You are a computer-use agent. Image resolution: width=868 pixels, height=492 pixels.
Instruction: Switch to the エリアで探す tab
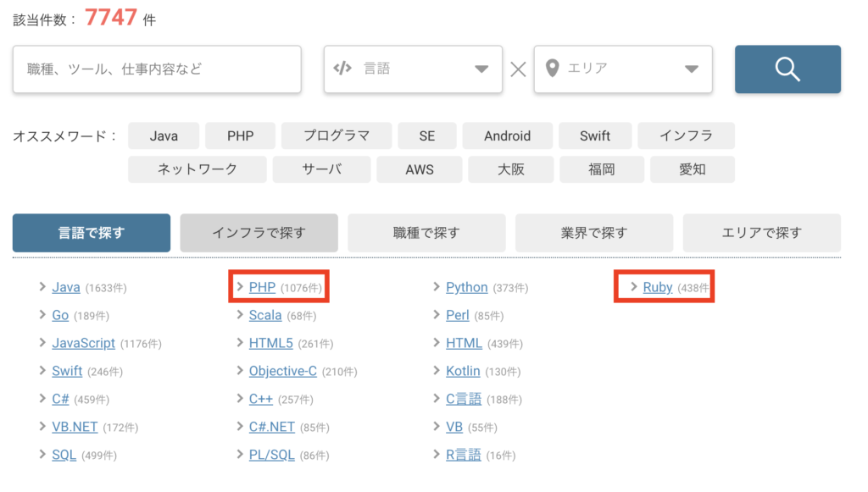coord(762,233)
